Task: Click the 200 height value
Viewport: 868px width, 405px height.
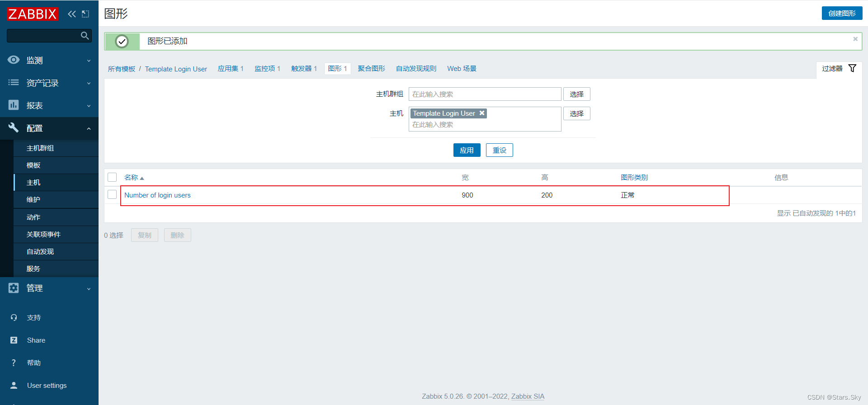Action: 547,195
